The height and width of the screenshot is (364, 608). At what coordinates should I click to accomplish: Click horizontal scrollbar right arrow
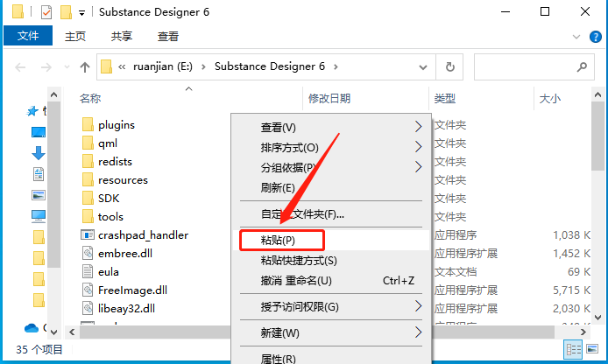click(583, 332)
